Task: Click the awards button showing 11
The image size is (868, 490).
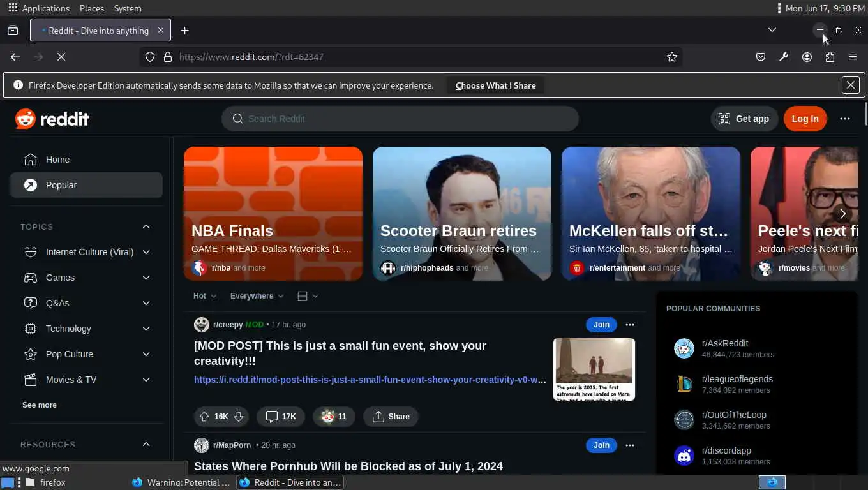Action: coord(334,417)
